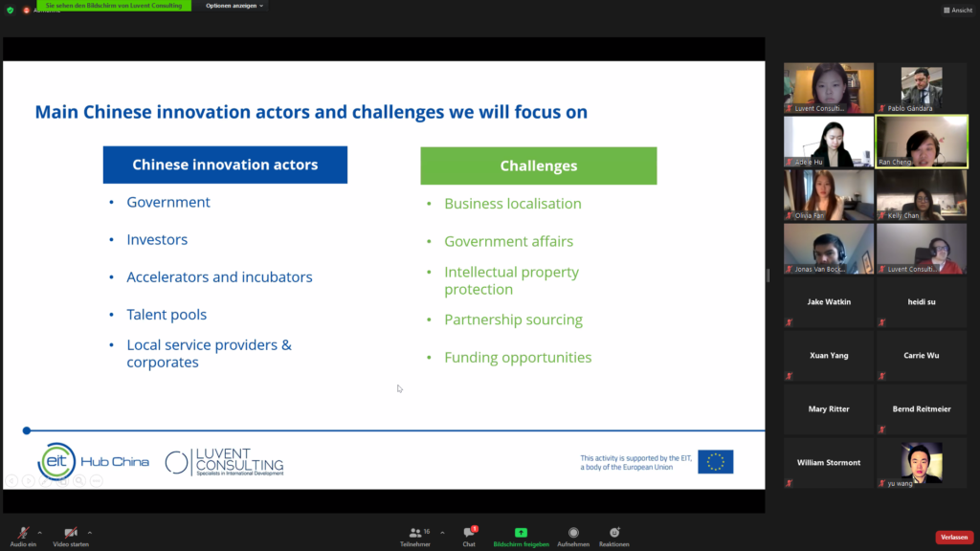980x551 pixels.
Task: Open the Chat panel
Action: pos(469,533)
